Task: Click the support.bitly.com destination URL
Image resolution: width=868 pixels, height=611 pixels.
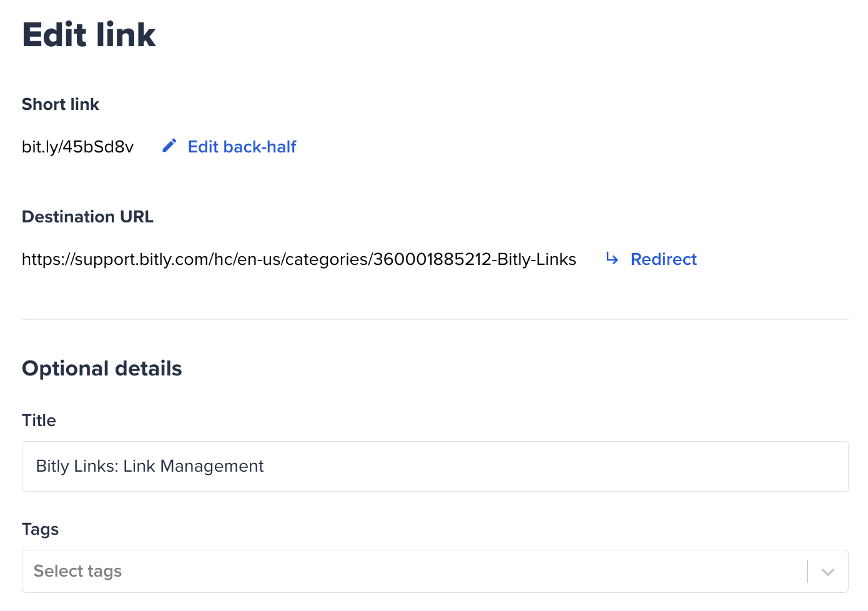Action: (298, 259)
